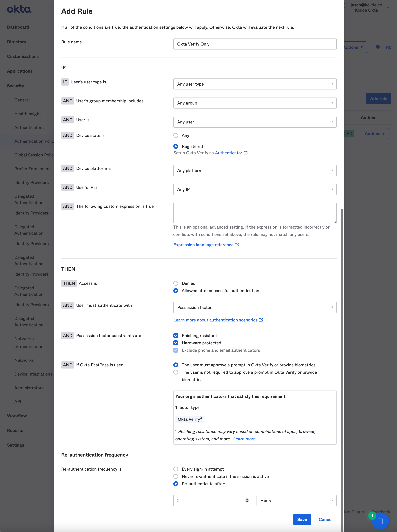Click the Okta logo icon in top left
The image size is (397, 532).
coord(19,9)
